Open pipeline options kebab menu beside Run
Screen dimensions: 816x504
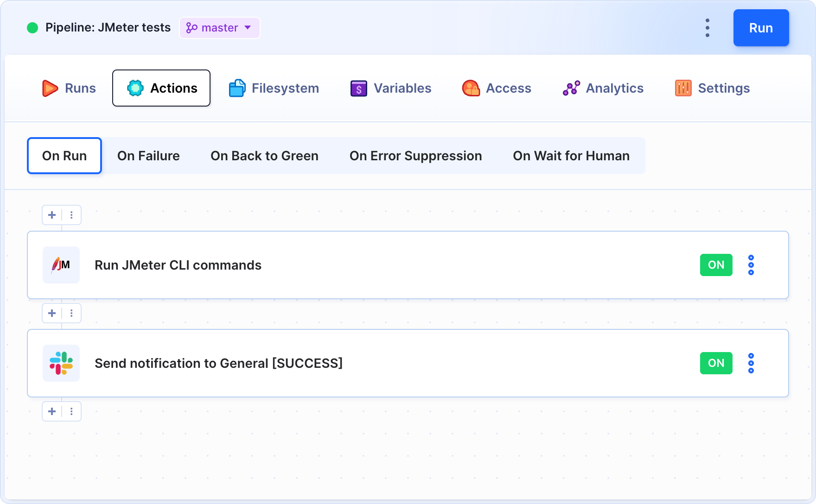(x=708, y=28)
